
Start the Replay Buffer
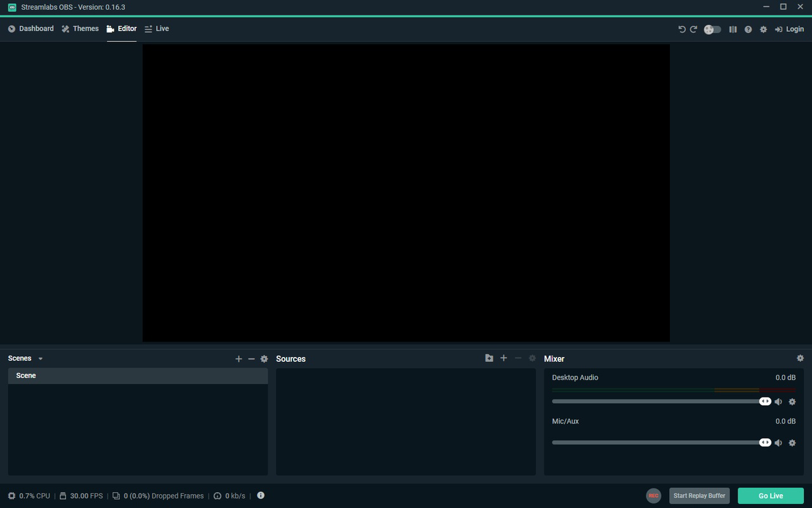[698, 495]
